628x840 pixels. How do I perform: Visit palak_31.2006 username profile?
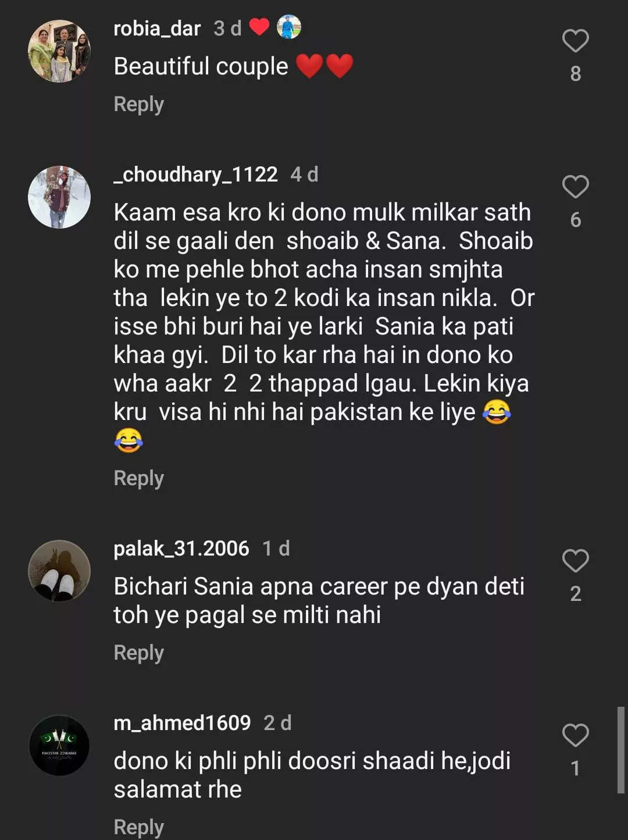point(181,549)
